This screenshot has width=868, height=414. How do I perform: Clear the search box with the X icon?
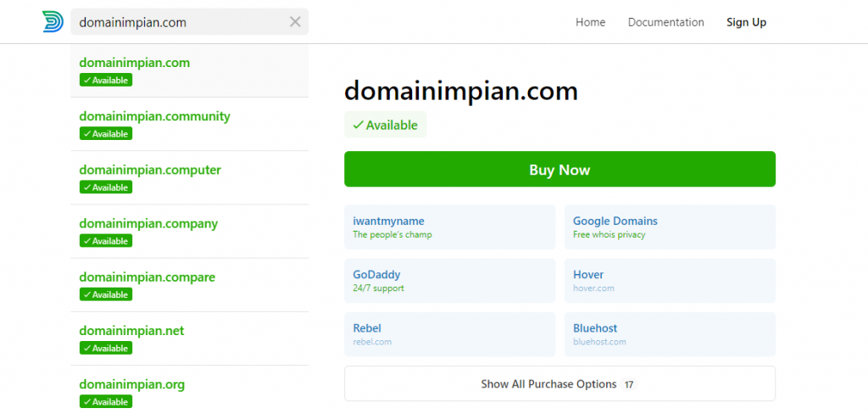296,22
